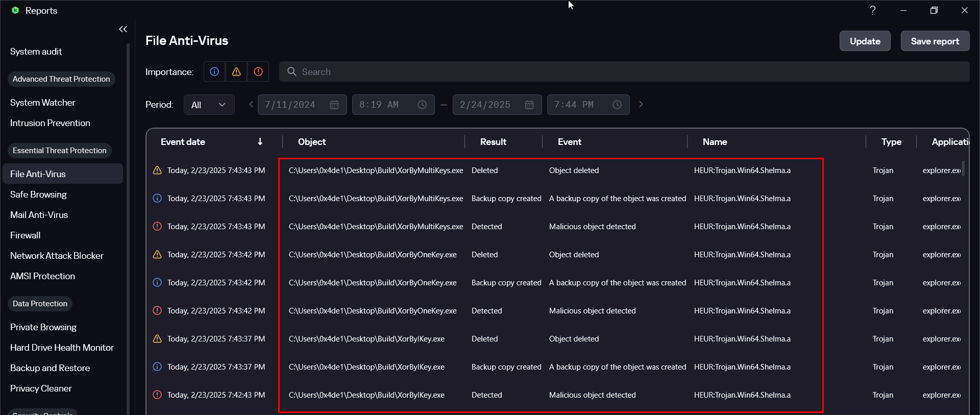Select File Anti-Virus in sidebar
This screenshot has width=980, height=415.
pyautogui.click(x=63, y=174)
